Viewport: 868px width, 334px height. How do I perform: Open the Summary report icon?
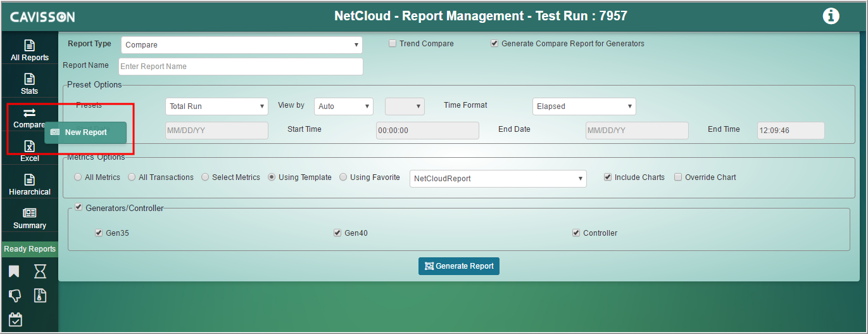tap(29, 213)
